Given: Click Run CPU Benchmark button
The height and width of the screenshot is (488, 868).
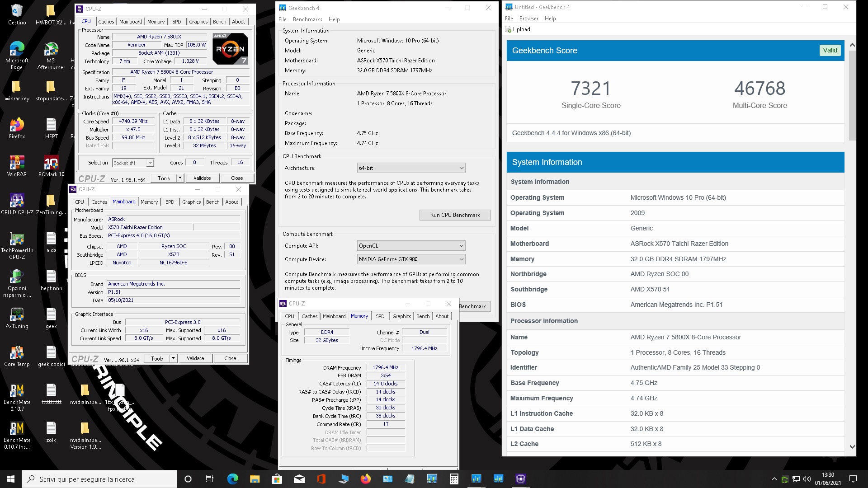Looking at the screenshot, I should [x=455, y=215].
